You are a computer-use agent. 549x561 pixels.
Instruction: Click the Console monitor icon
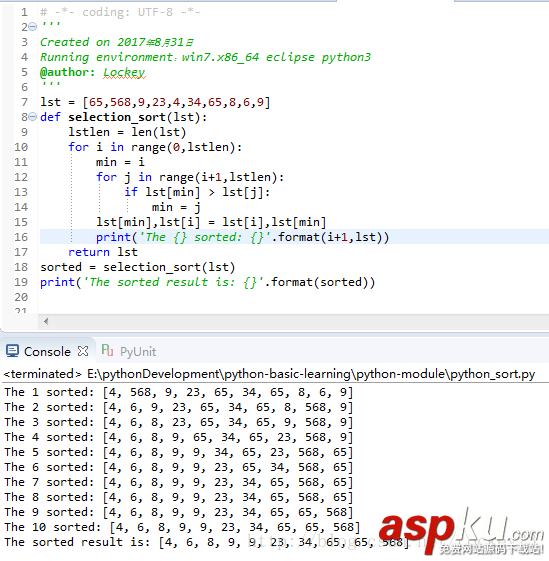(13, 351)
